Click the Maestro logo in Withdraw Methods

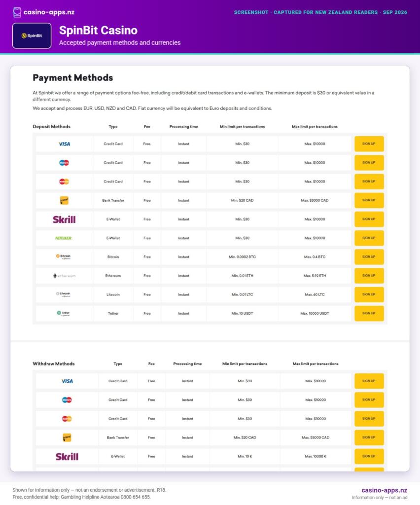pyautogui.click(x=67, y=399)
